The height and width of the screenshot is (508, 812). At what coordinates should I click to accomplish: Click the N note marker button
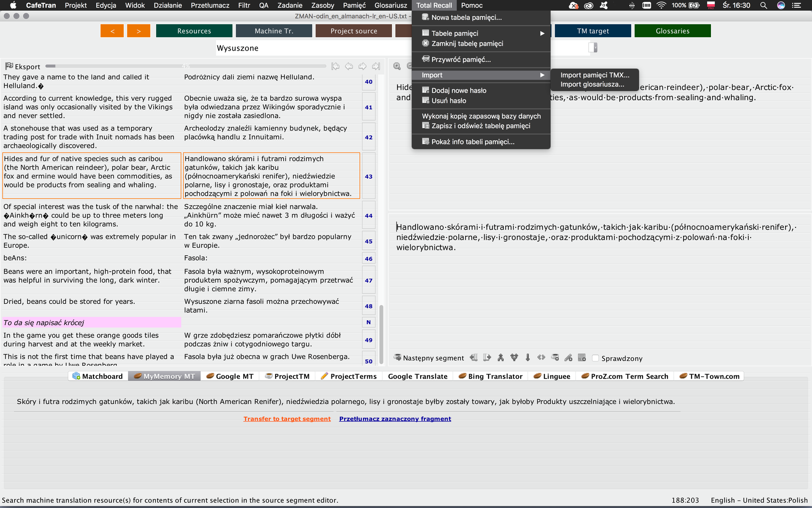(369, 322)
